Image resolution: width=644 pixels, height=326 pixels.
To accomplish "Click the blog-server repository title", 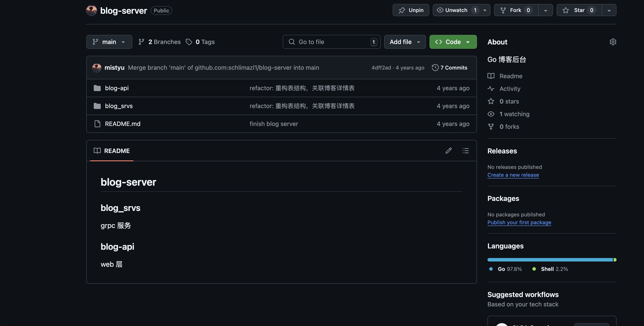I will (123, 10).
